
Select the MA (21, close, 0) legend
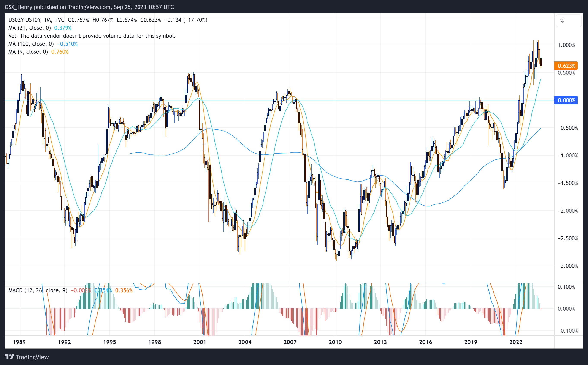[x=29, y=28]
